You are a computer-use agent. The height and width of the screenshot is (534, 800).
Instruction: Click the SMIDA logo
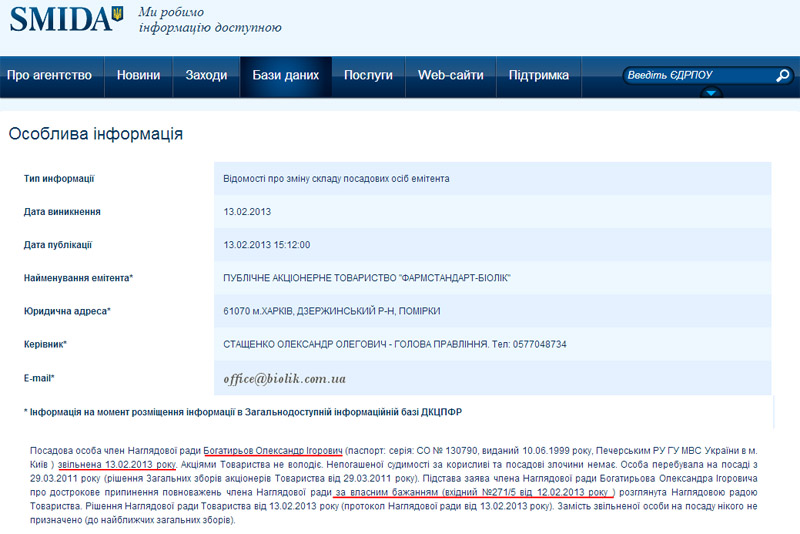point(66,19)
